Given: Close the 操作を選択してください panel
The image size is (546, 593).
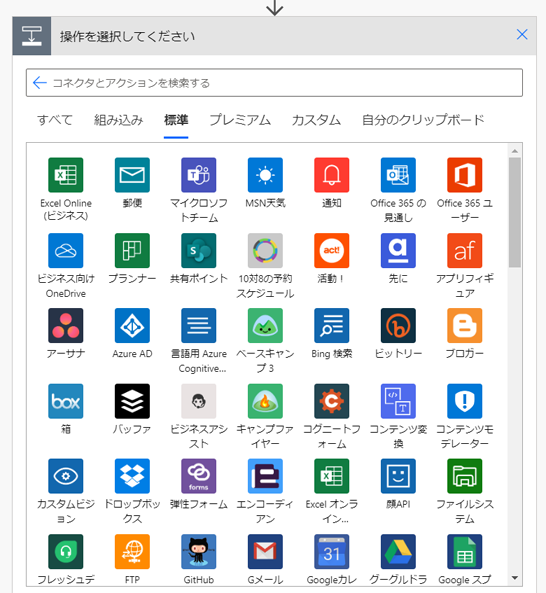Looking at the screenshot, I should (x=522, y=35).
